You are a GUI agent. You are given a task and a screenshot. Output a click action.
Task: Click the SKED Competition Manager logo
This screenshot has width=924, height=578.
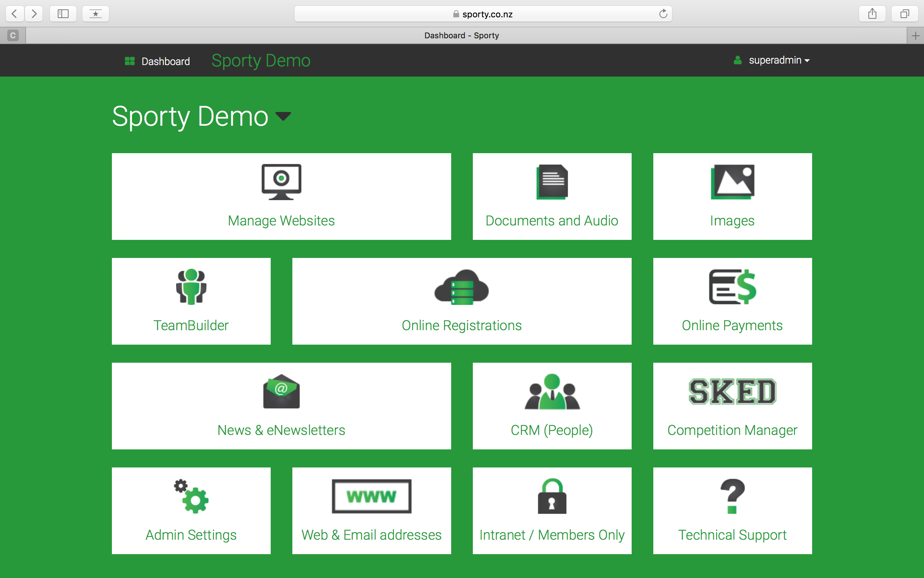pyautogui.click(x=732, y=392)
